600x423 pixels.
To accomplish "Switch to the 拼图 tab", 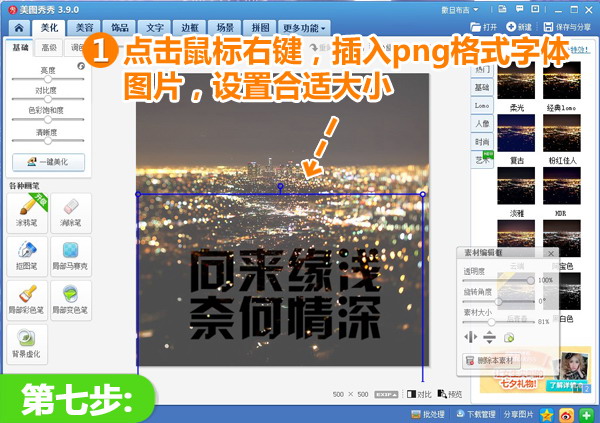I will [x=260, y=28].
